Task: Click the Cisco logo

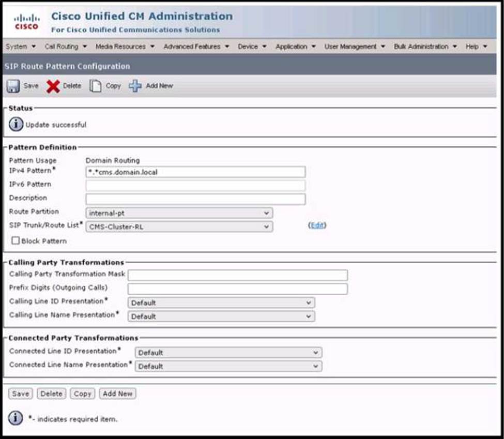Action: coord(27,22)
